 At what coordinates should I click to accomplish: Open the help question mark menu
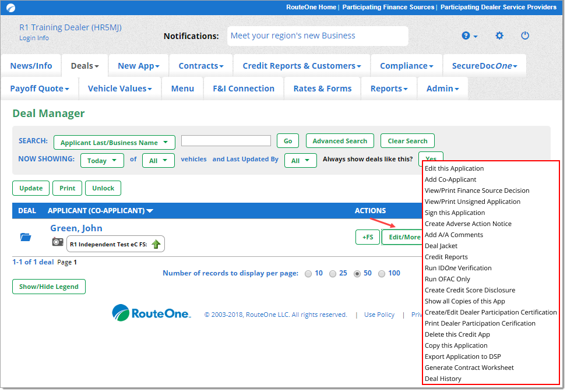point(469,36)
